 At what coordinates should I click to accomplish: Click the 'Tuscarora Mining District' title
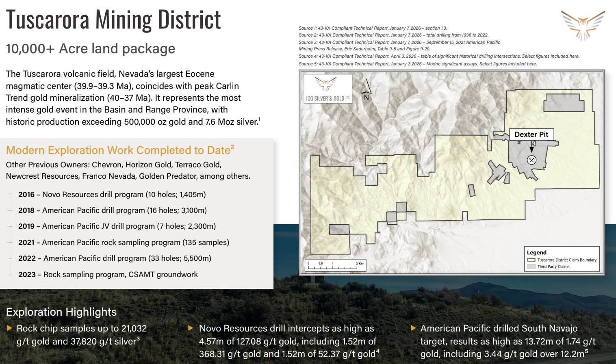pyautogui.click(x=113, y=19)
